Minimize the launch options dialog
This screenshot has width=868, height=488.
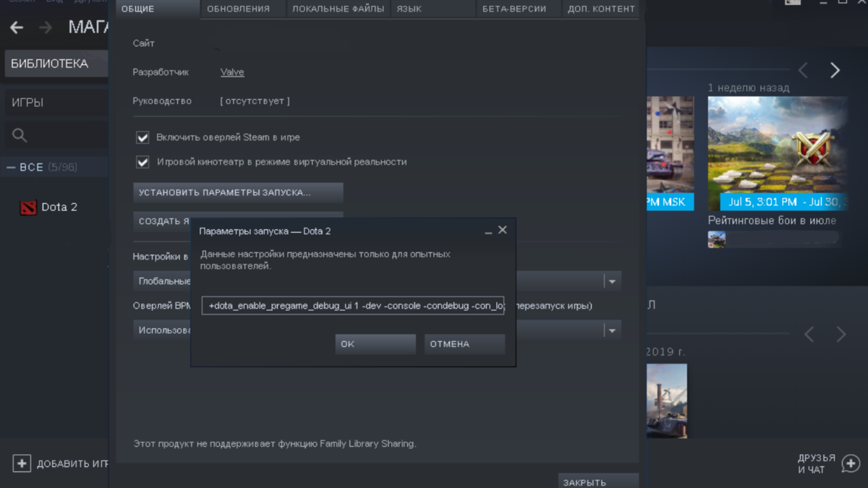tap(488, 231)
